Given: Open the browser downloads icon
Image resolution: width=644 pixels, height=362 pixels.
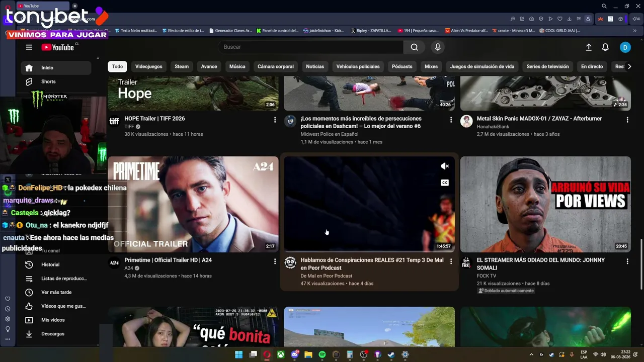Looking at the screenshot, I should [x=569, y=19].
